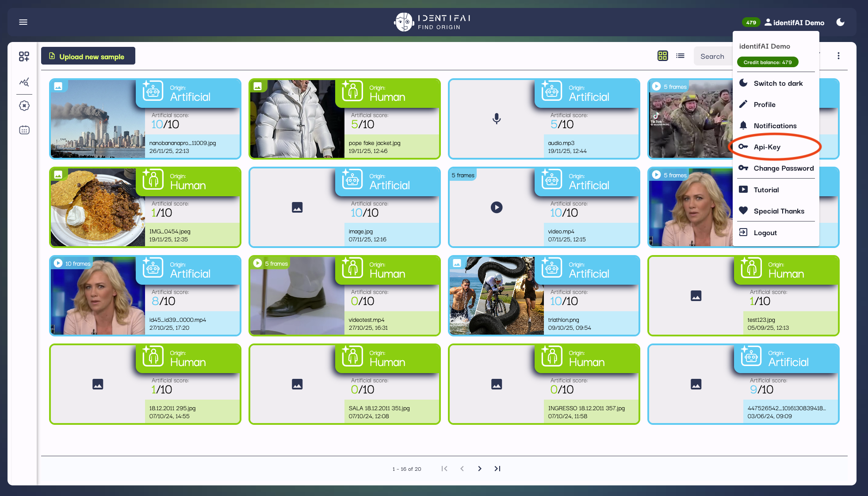This screenshot has width=868, height=496.
Task: Open the hamburger menu in header
Action: coord(23,22)
